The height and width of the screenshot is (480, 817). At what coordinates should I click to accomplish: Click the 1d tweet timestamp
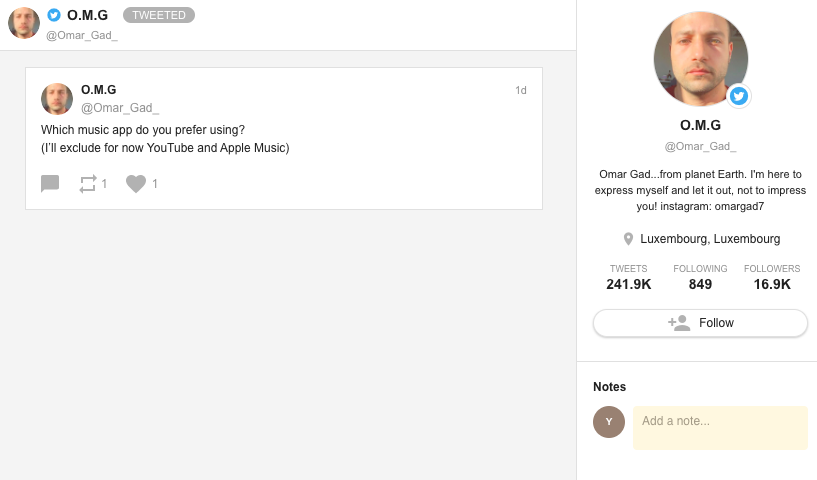tap(521, 90)
